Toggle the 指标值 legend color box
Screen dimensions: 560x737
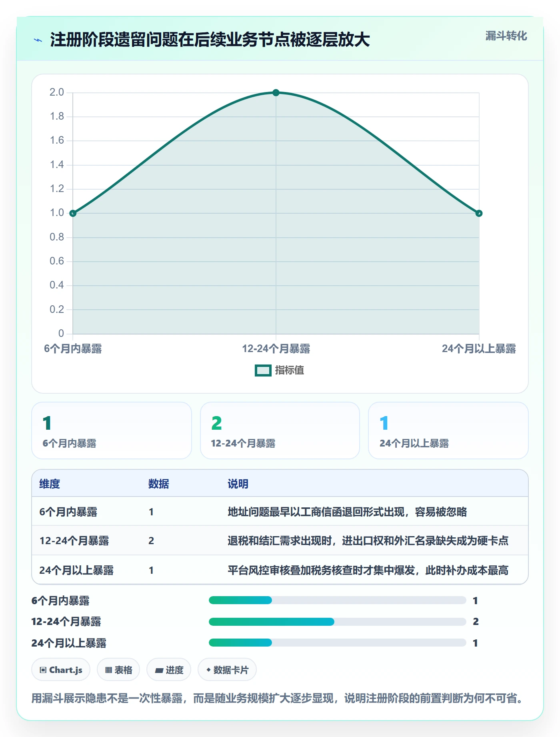[x=263, y=371]
